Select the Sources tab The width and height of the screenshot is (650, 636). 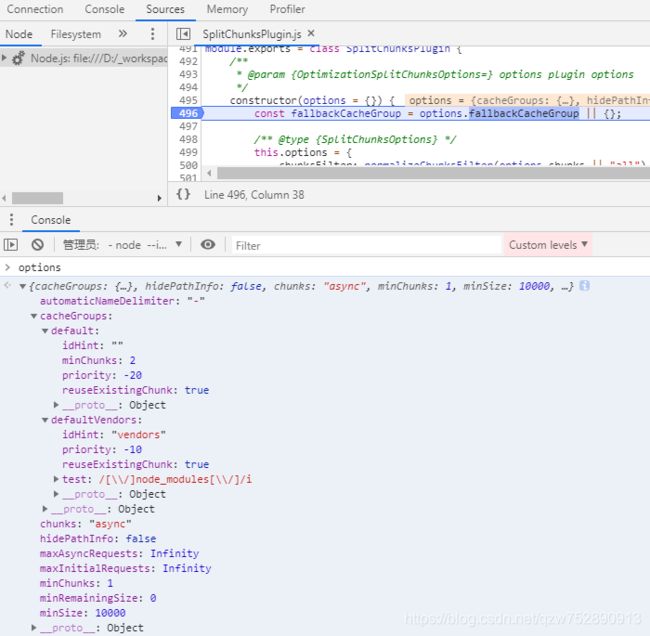click(165, 9)
